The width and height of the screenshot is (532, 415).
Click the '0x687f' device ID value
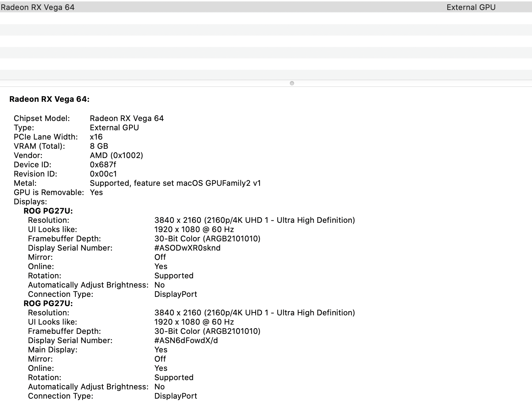[x=103, y=165]
